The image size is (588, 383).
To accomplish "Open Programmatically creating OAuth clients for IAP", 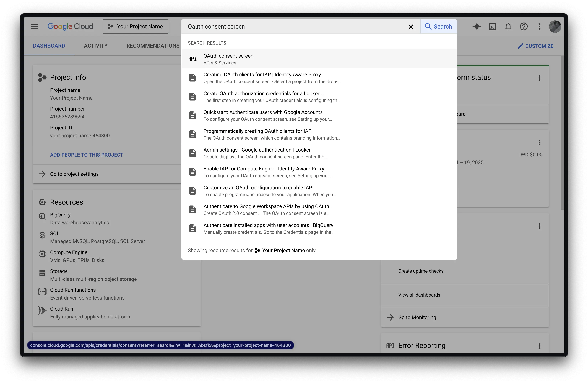I will (319, 134).
